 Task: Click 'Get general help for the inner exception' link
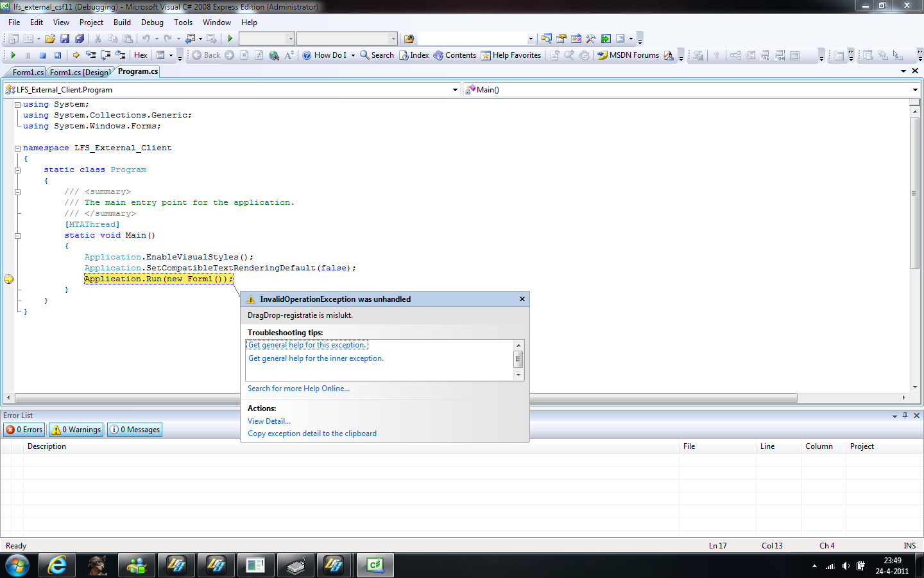[x=316, y=358]
